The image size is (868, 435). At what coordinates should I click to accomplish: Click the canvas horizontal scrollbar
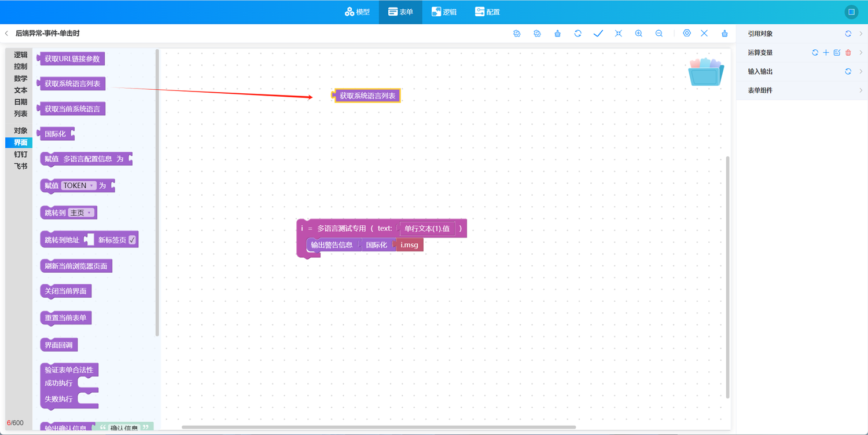coord(378,427)
